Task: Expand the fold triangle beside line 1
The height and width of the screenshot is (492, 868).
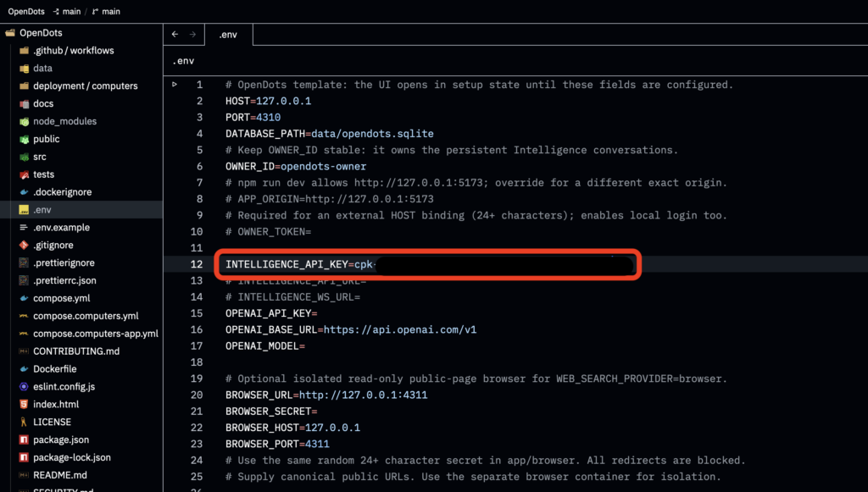Action: 175,85
